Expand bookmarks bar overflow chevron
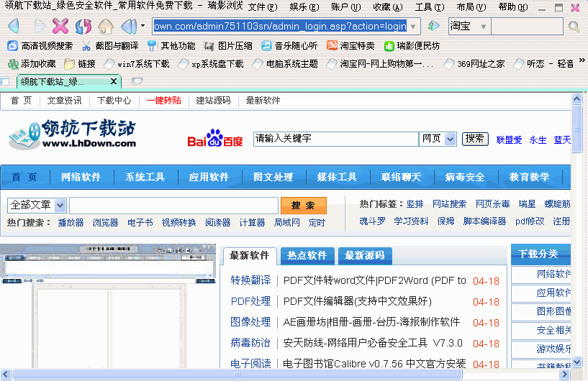 (582, 60)
